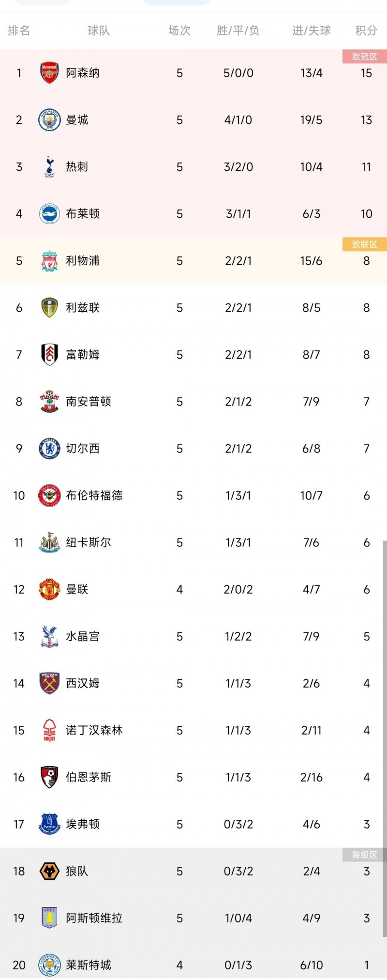The image size is (387, 980).
Task: Tap the 降级区 relegation zone tag
Action: (364, 855)
